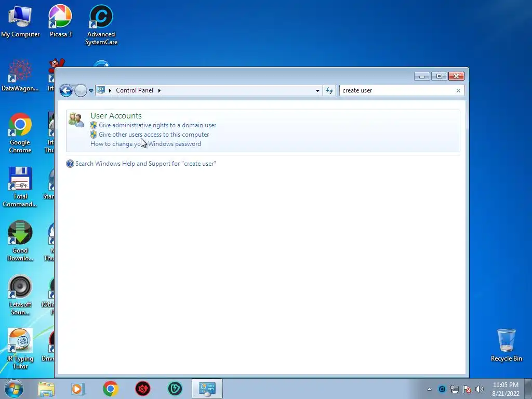Viewport: 532px width, 399px height.
Task: Open the My Computer desktop icon
Action: click(x=20, y=22)
